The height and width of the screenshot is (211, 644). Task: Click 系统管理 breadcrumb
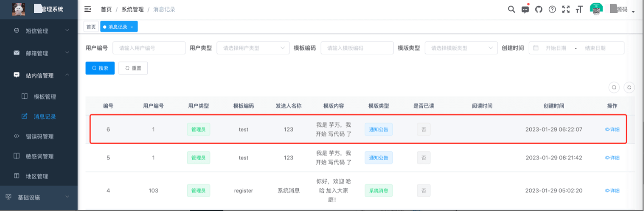(x=133, y=9)
